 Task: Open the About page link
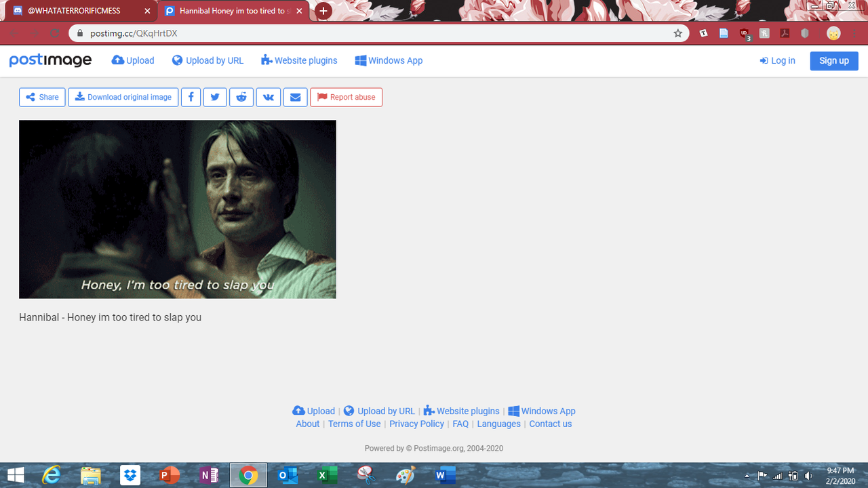307,424
